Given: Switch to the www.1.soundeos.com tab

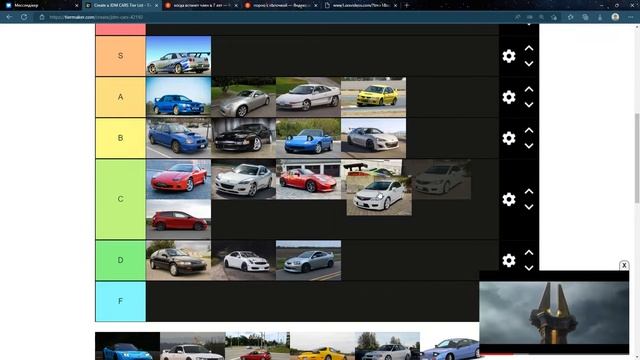Looking at the screenshot, I should click(361, 5).
